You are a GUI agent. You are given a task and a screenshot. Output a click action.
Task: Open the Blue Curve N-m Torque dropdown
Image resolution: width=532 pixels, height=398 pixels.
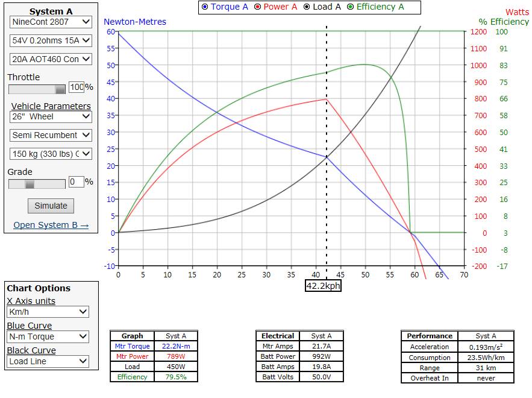(48, 336)
